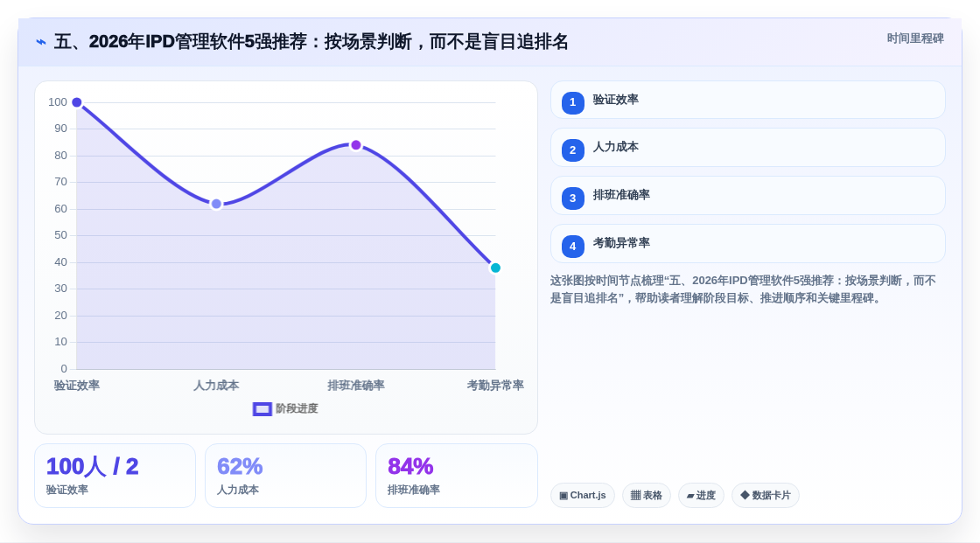The height and width of the screenshot is (543, 980).
Task: Click the number 3 badge for 排班准确率
Action: (x=572, y=198)
